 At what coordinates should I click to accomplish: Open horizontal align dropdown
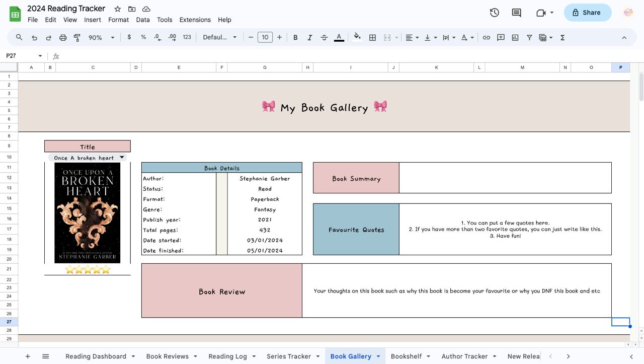(412, 37)
